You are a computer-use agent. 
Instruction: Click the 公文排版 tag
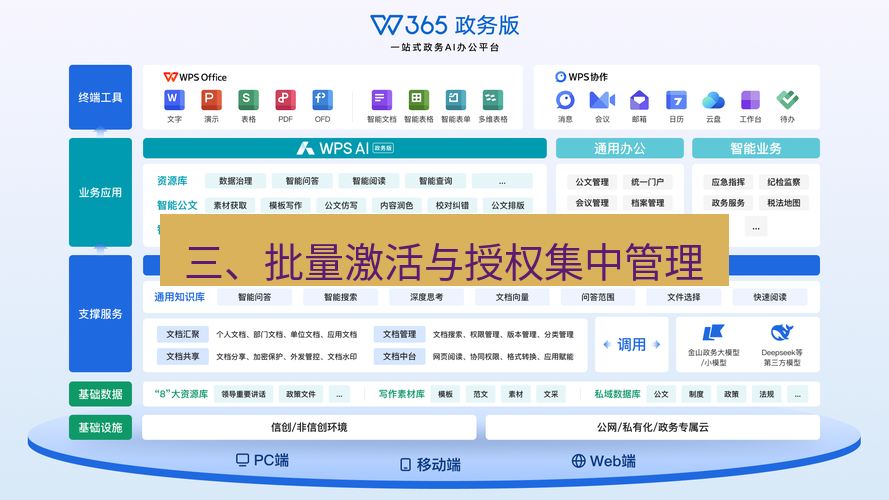[x=507, y=205]
